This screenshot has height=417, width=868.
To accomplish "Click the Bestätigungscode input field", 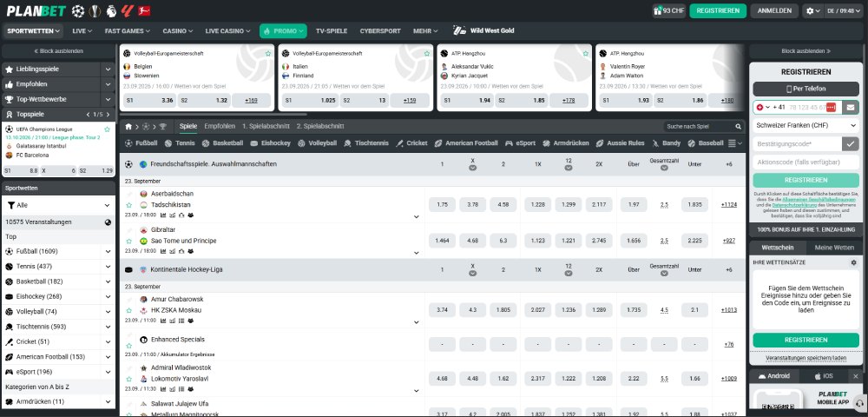I will 797,143.
